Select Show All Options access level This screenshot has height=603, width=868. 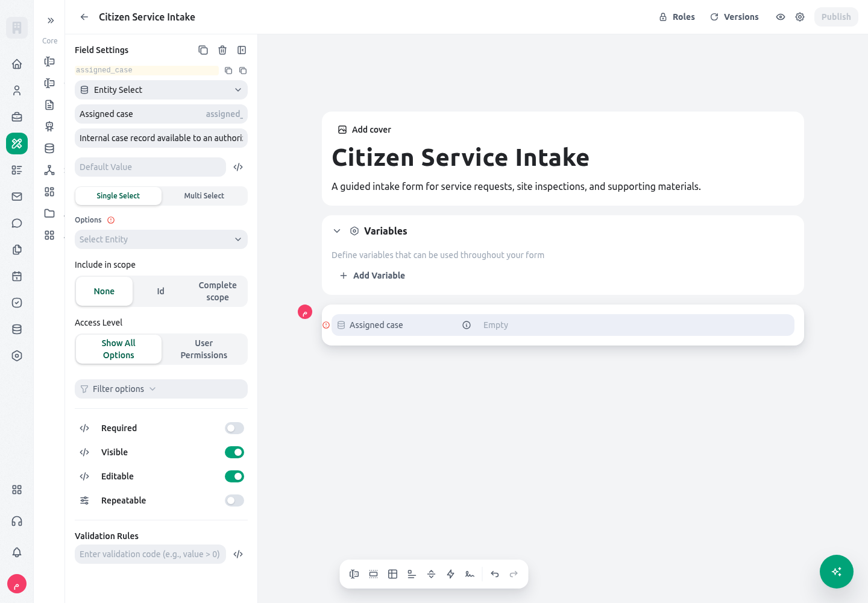119,349
